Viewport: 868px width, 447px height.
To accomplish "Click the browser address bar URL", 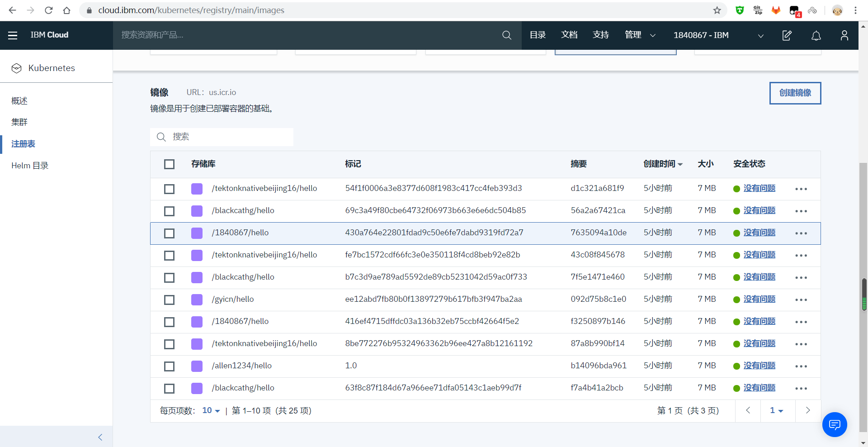I will coord(191,10).
